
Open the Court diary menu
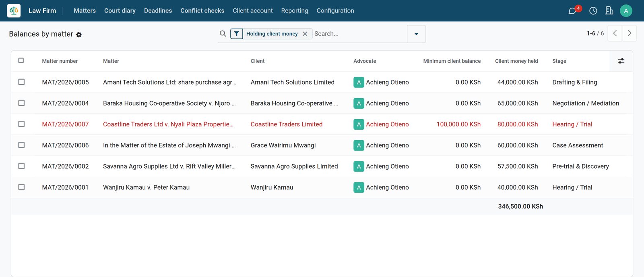[x=120, y=11]
